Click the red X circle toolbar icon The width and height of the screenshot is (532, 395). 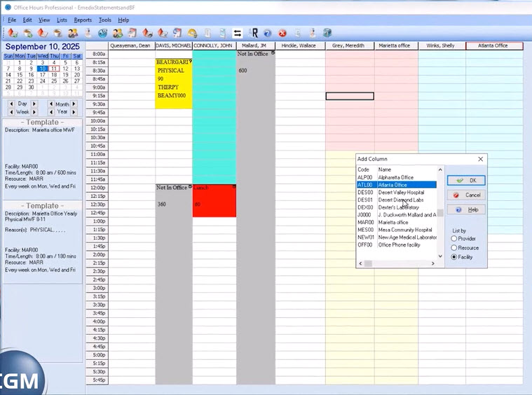tap(282, 33)
